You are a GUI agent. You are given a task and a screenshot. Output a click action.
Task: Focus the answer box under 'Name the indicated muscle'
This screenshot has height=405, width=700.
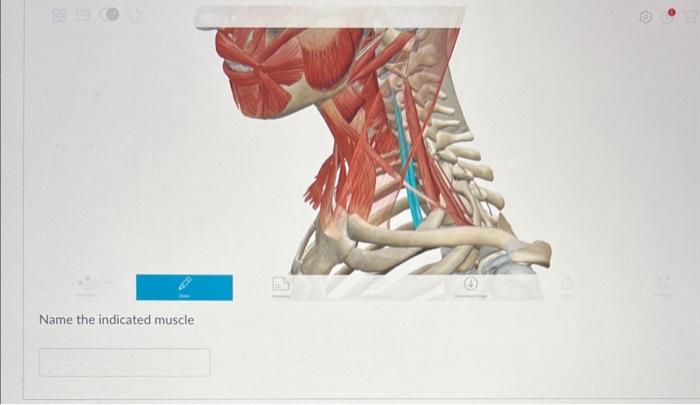point(125,362)
